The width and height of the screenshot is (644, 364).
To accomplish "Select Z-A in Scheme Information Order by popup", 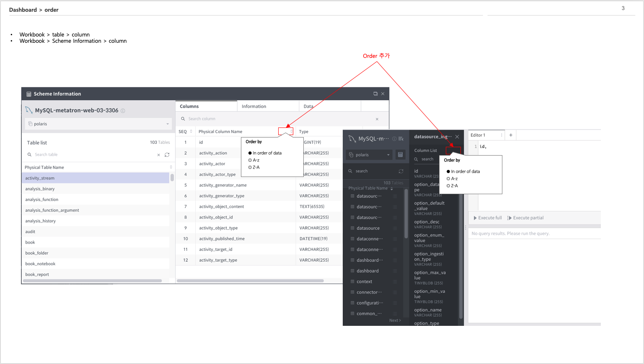I will point(254,167).
